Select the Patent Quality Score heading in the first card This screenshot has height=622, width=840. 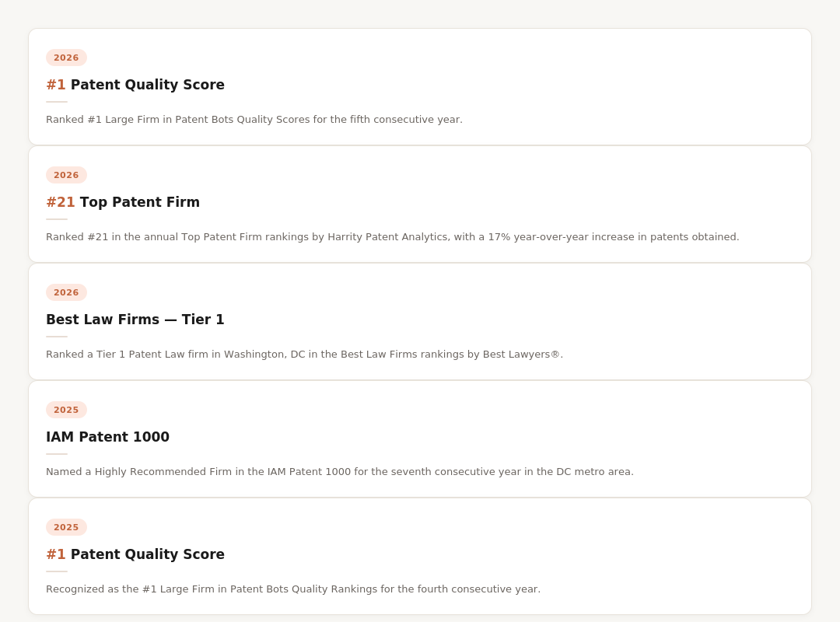[x=147, y=85]
